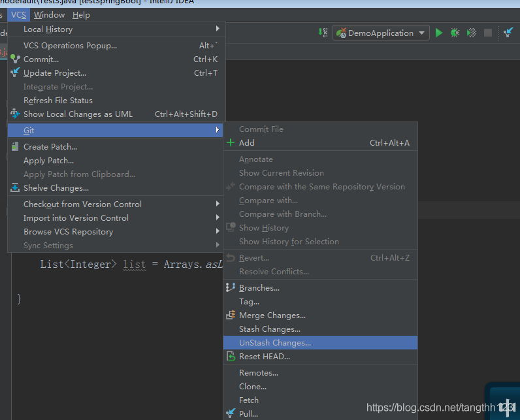520x420 pixels.
Task: Select Tag... in Git submenu
Action: click(x=320, y=302)
